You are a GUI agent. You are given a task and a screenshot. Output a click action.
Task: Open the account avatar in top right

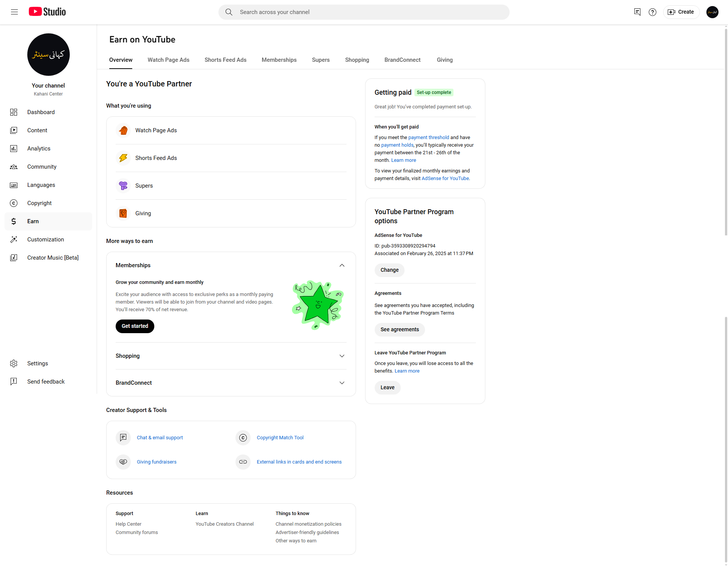(x=712, y=12)
